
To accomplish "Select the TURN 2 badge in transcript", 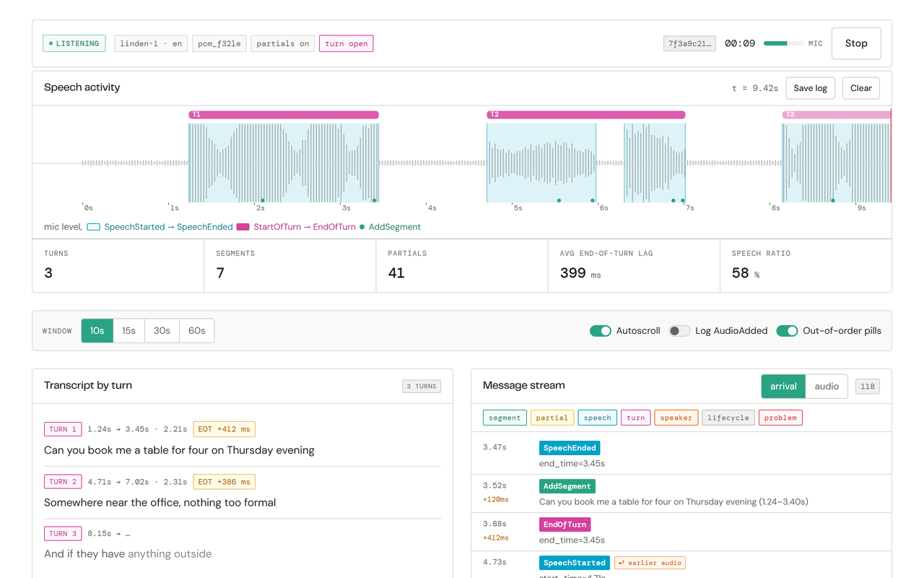I will 63,481.
